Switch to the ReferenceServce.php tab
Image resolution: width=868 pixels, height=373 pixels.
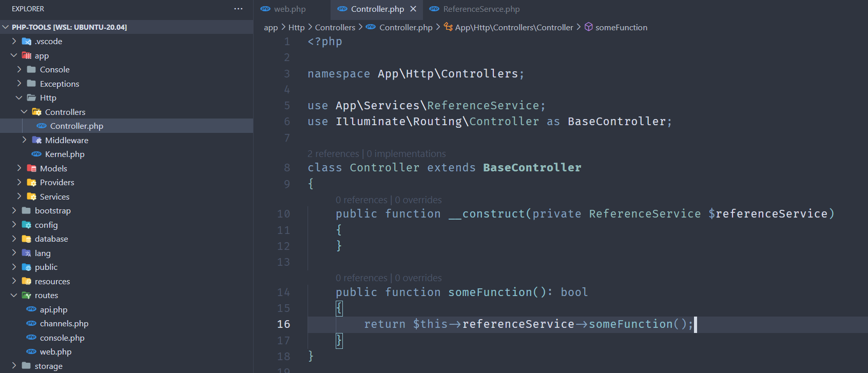[481, 9]
